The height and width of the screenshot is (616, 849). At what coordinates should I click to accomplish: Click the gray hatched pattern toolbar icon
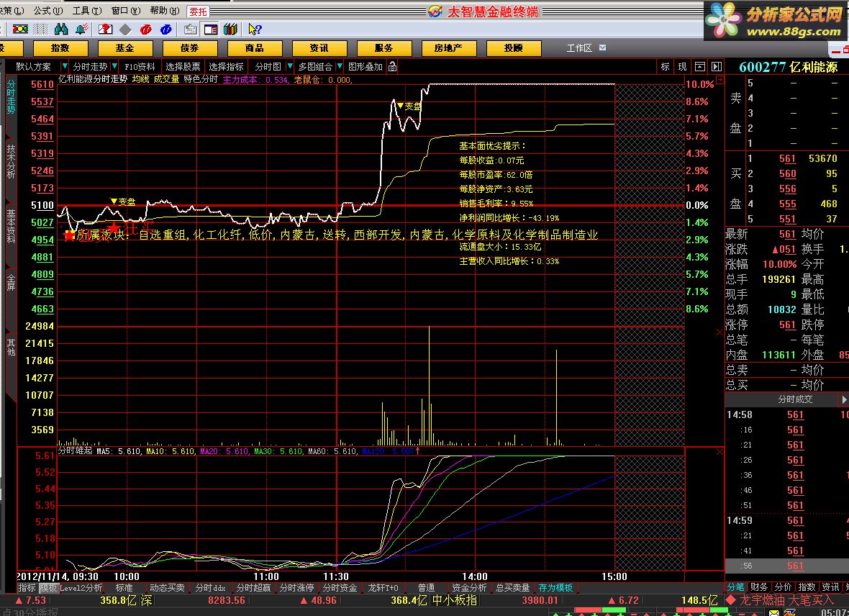[x=40, y=30]
